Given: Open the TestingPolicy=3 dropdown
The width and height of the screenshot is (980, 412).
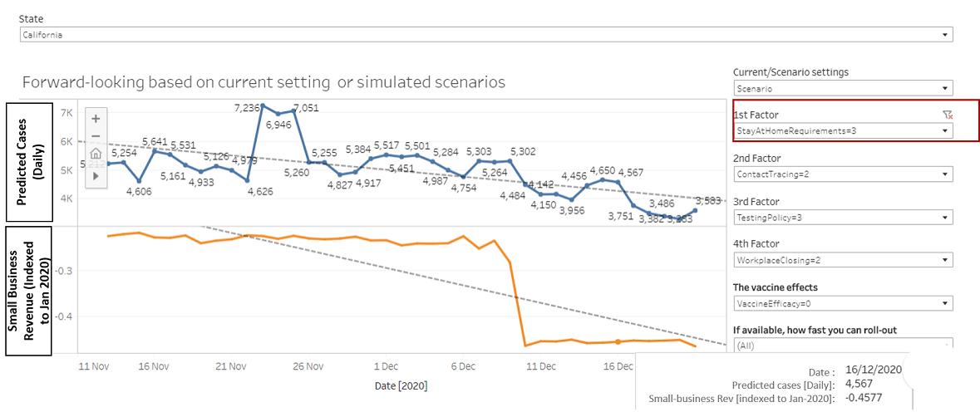Looking at the screenshot, I should click(843, 218).
